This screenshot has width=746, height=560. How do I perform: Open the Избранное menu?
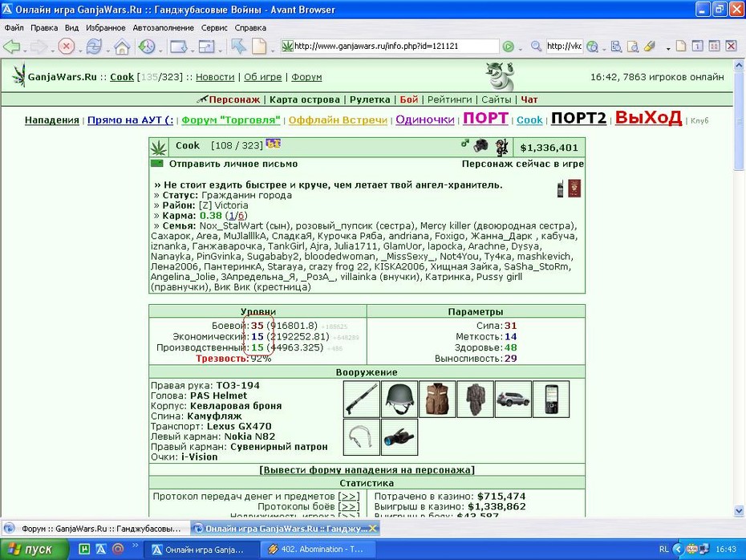[x=106, y=27]
